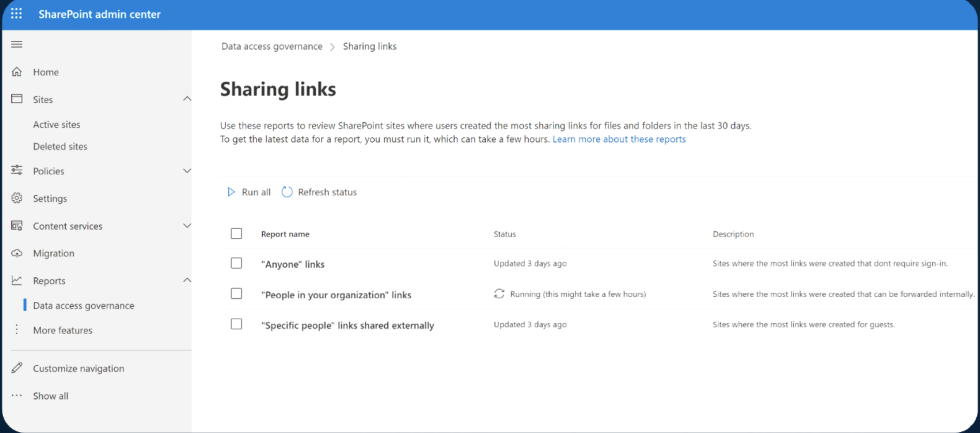Click the Run all play icon
980x433 pixels.
click(x=231, y=192)
